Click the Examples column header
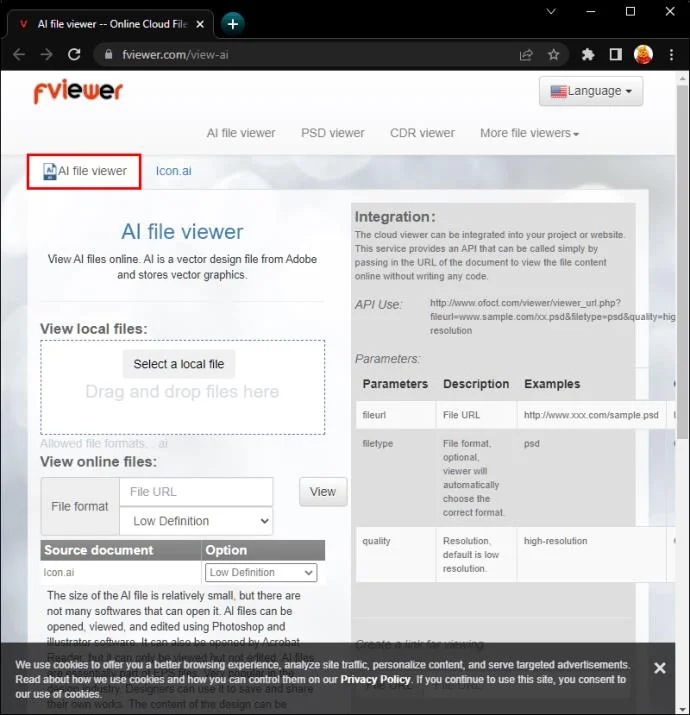 point(552,384)
